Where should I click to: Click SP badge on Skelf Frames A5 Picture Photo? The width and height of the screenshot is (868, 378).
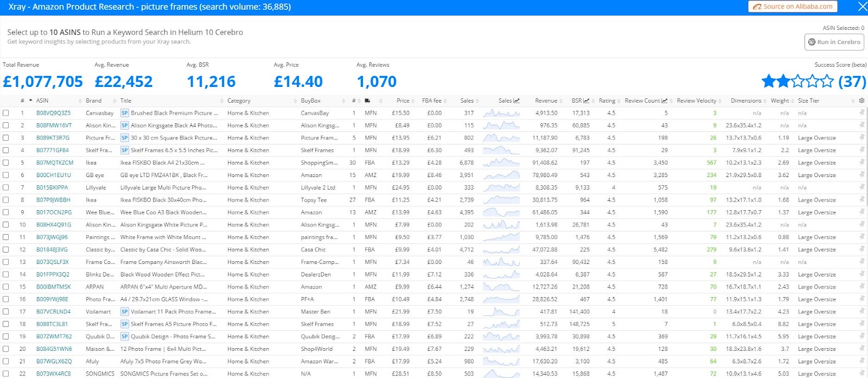[125, 324]
